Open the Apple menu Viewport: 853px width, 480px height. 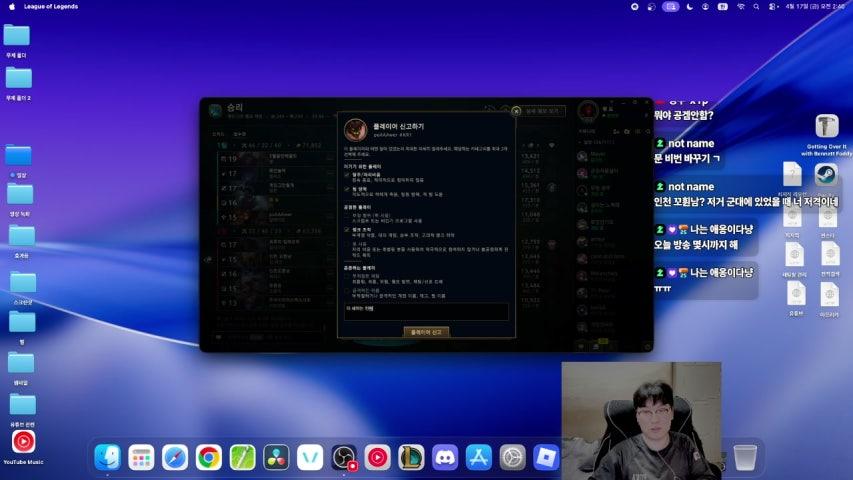tap(11, 6)
